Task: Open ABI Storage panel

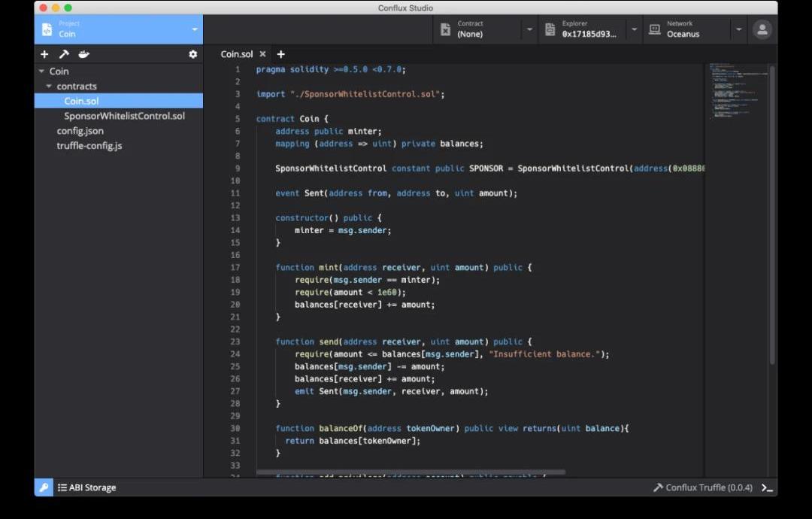Action: click(87, 487)
